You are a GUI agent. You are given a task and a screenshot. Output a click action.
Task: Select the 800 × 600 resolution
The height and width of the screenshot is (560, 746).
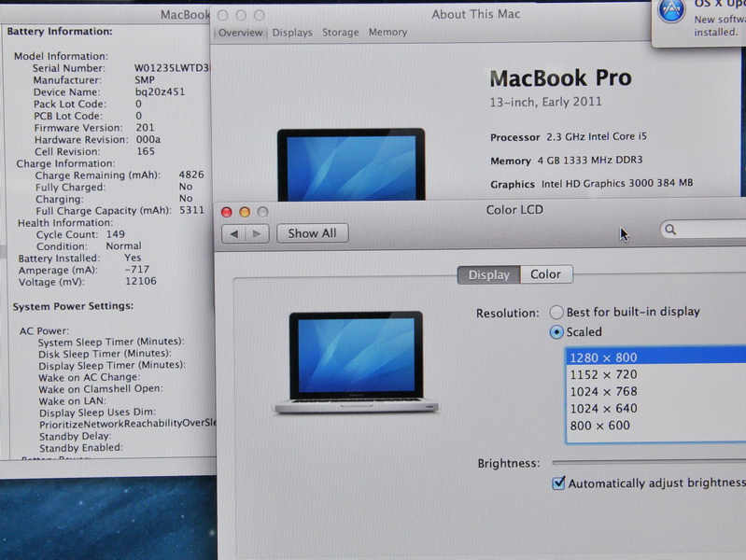656,426
